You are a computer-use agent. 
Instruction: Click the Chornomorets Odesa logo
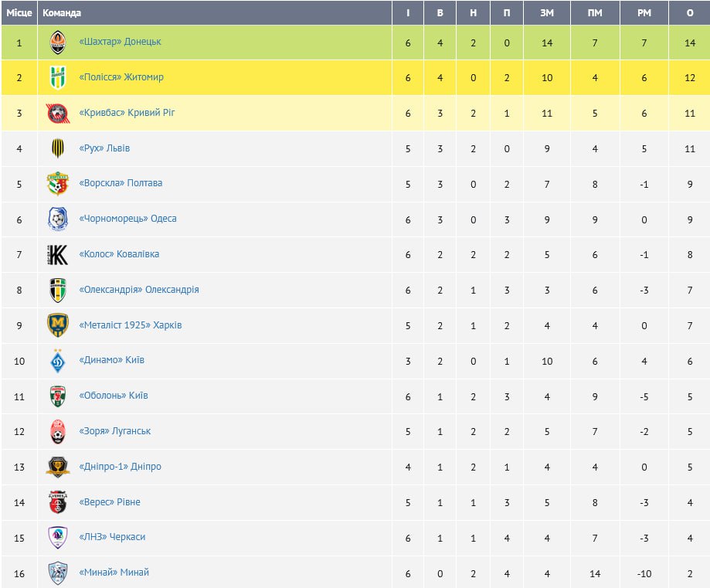pos(58,219)
